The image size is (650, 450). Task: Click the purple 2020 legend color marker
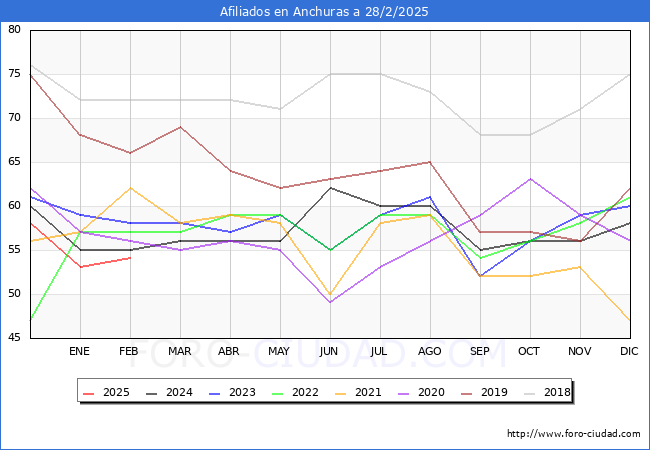pos(404,393)
